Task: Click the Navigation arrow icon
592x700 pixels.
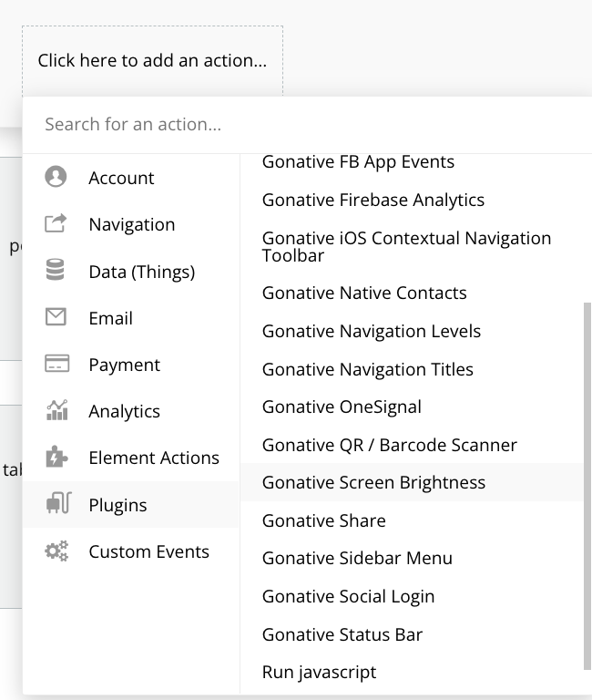Action: tap(56, 223)
